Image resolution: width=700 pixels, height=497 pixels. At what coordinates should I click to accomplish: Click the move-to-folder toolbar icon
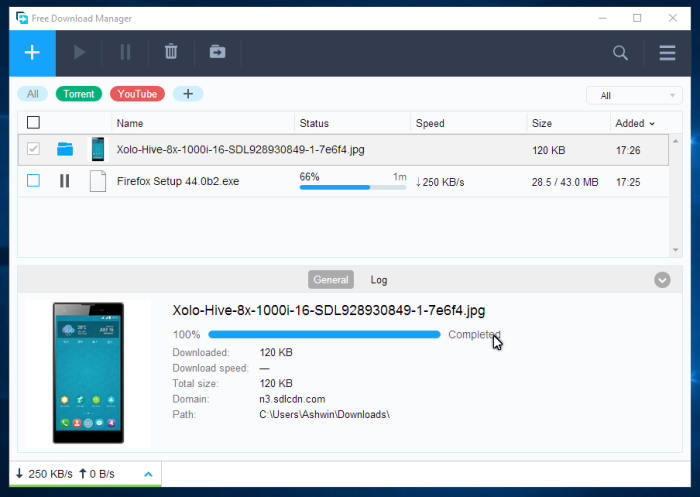click(x=217, y=52)
